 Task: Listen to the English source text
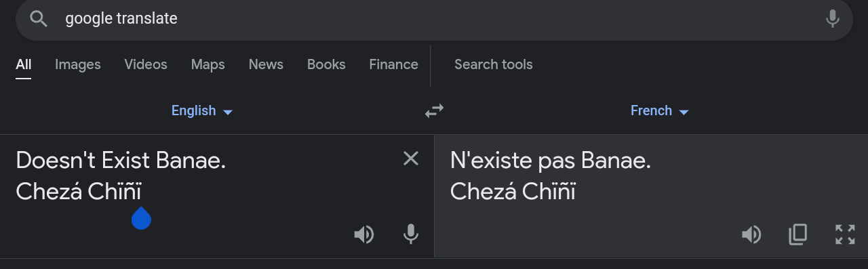(x=364, y=234)
